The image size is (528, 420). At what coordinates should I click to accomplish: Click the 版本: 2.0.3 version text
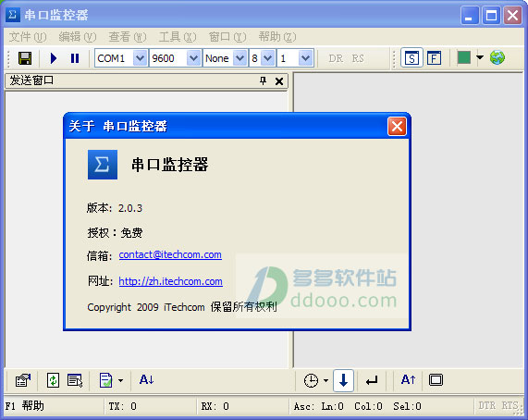(115, 208)
